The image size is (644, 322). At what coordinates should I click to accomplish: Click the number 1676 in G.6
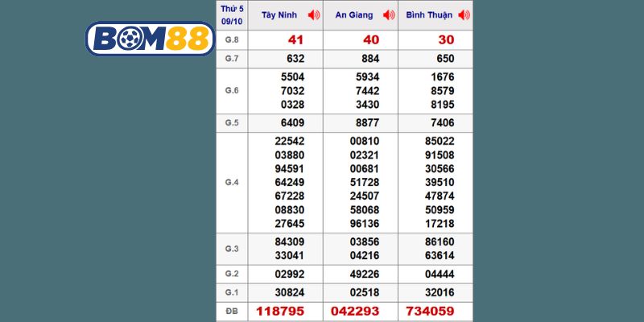point(443,77)
